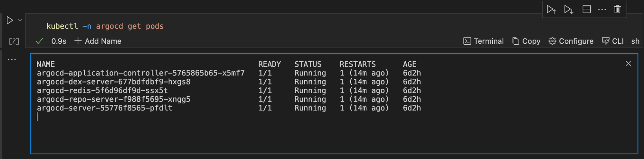
Task: Open output ellipsis menu left of results
Action: coord(12,59)
